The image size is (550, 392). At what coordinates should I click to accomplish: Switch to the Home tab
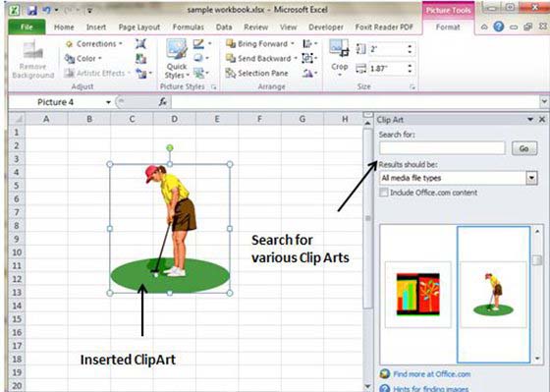64,28
